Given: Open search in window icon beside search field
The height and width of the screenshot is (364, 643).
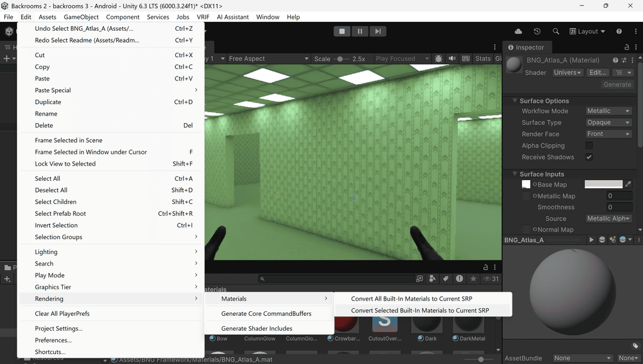Looking at the screenshot, I should click(x=419, y=279).
